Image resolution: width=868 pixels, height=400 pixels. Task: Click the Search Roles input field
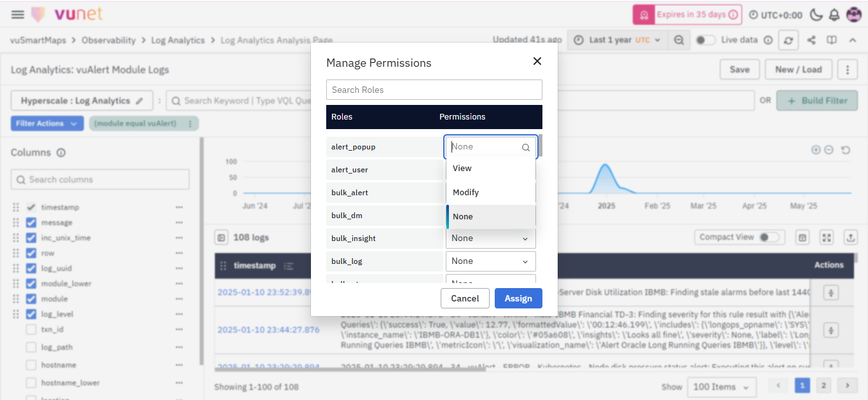434,90
